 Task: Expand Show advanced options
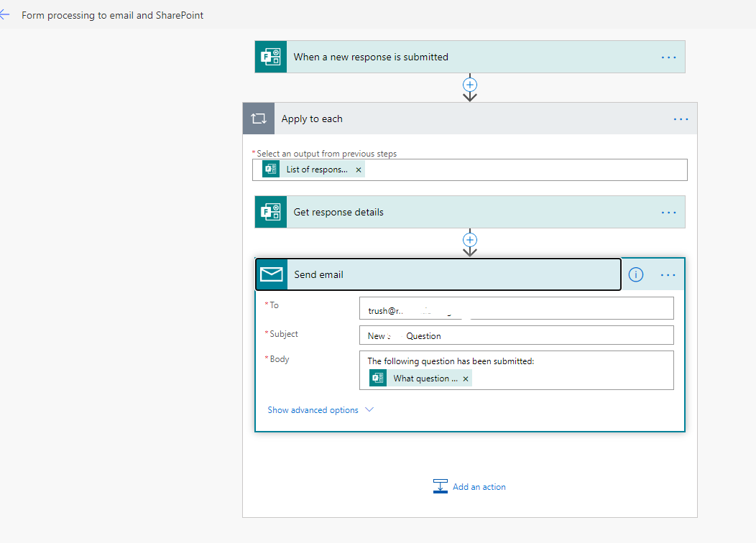(x=315, y=409)
